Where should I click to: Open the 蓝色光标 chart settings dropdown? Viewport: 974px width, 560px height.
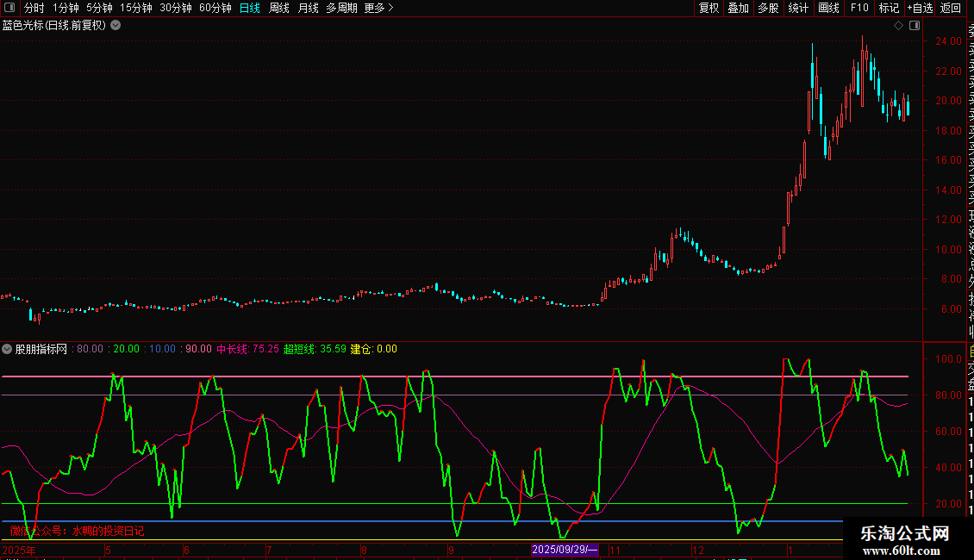(116, 26)
